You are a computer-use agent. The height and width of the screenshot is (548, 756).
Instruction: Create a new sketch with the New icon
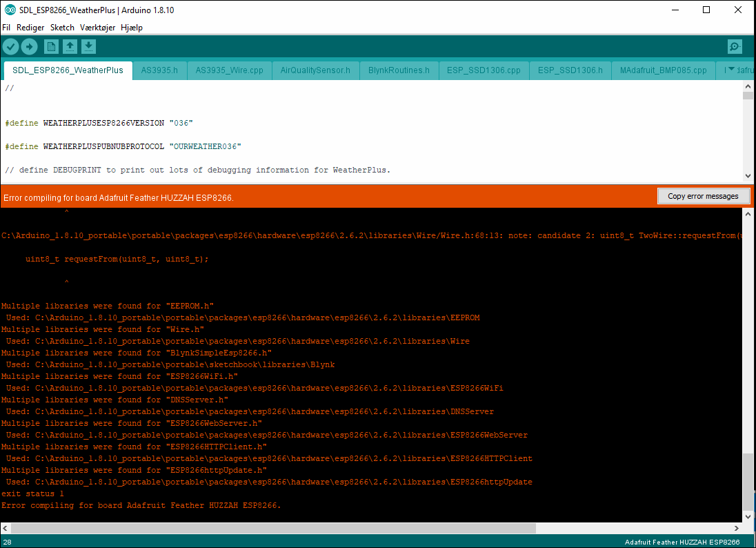(51, 47)
